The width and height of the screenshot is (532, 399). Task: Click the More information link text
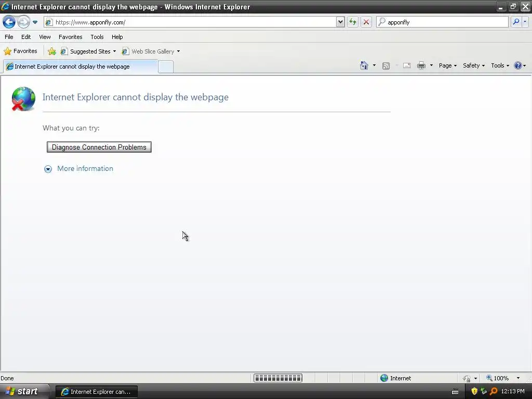(85, 169)
